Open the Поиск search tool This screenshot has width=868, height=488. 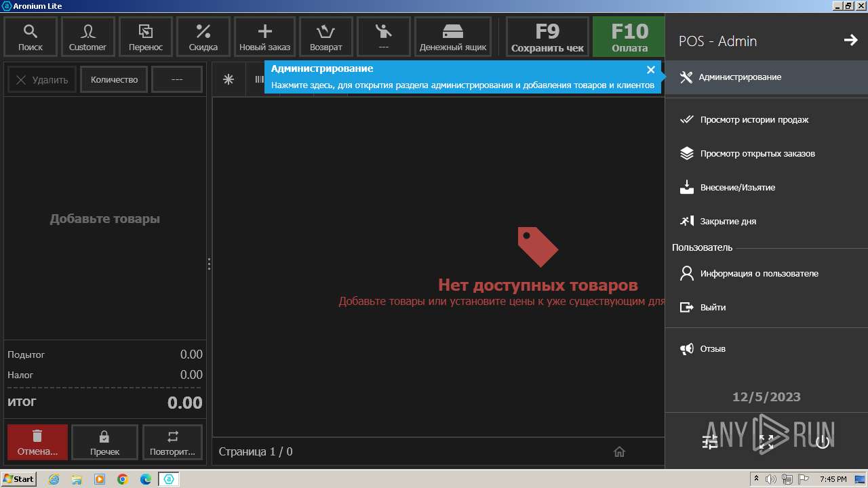click(x=31, y=37)
